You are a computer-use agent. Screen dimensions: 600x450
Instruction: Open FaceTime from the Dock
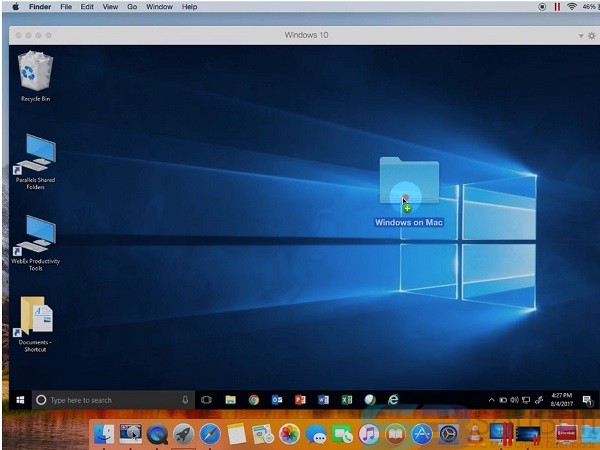(x=342, y=435)
